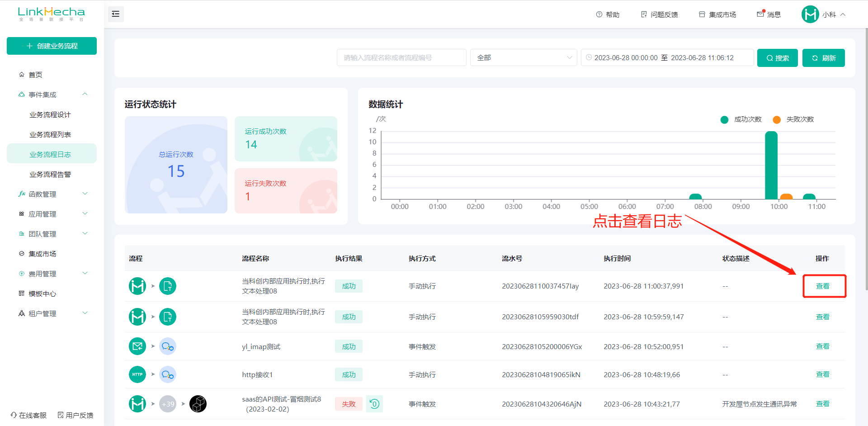
Task: Click the orange failure bar at 10:00
Action: (x=787, y=196)
